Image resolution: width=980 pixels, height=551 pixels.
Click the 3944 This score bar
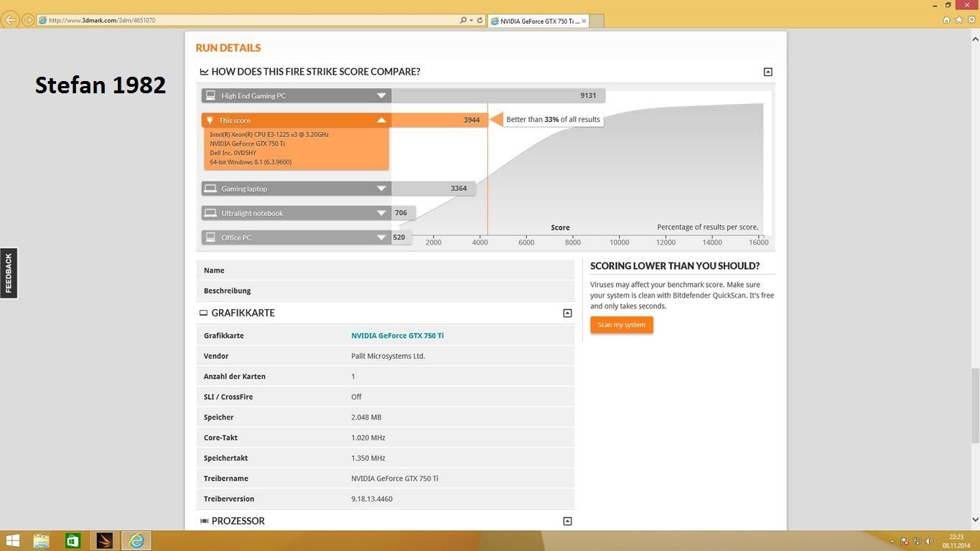click(439, 120)
